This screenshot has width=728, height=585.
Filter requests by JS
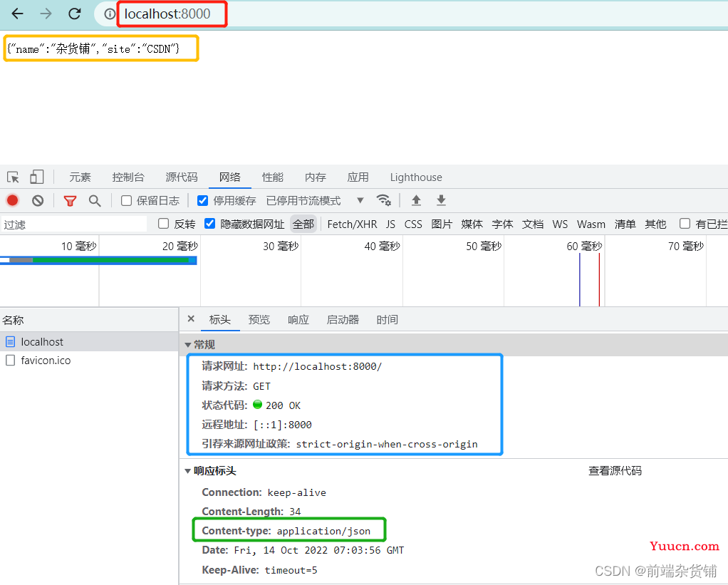tap(390, 224)
